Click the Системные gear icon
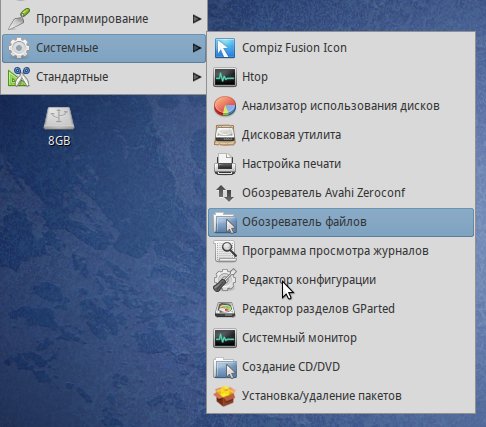 pos(19,48)
